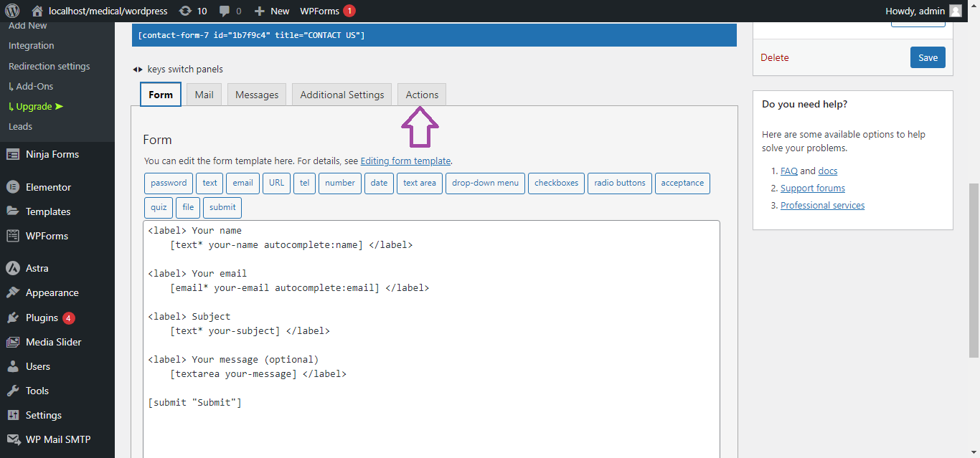980x458 pixels.
Task: Click the Plugins plug icon in sidebar
Action: point(13,318)
